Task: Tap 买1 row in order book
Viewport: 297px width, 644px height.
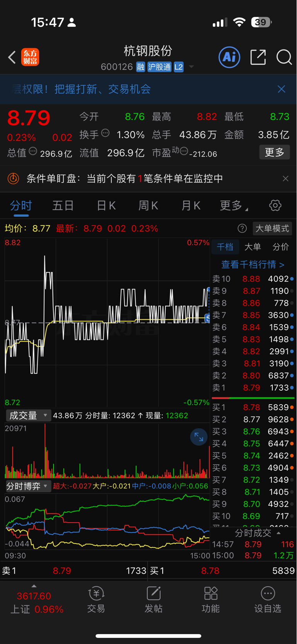Action: pyautogui.click(x=253, y=407)
